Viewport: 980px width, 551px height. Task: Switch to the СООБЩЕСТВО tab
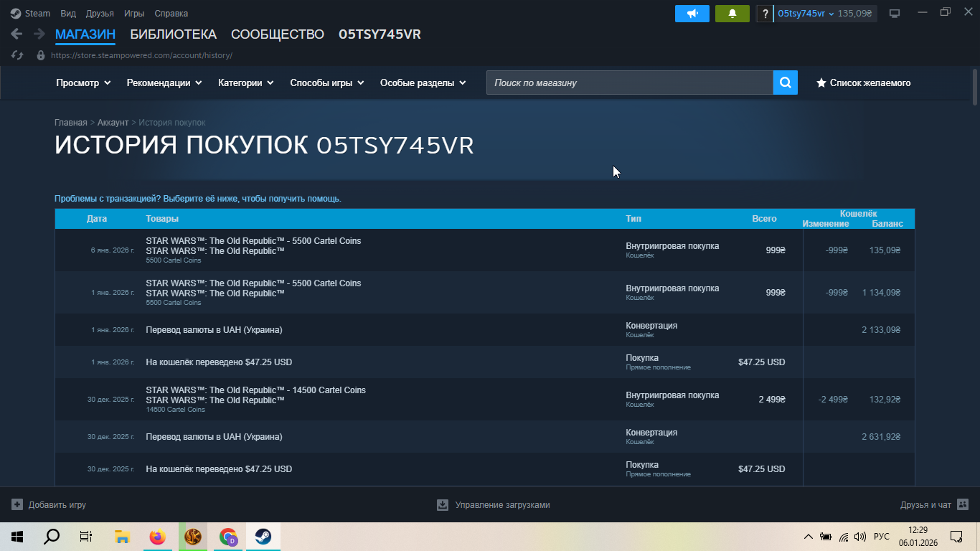click(278, 34)
